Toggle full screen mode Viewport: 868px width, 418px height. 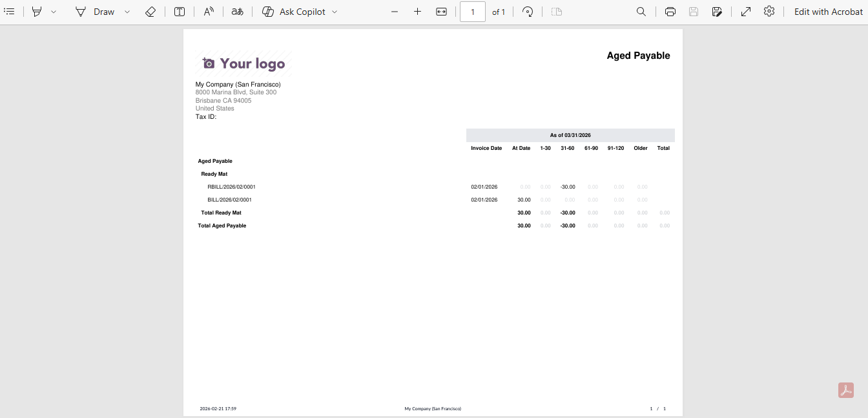pos(746,12)
